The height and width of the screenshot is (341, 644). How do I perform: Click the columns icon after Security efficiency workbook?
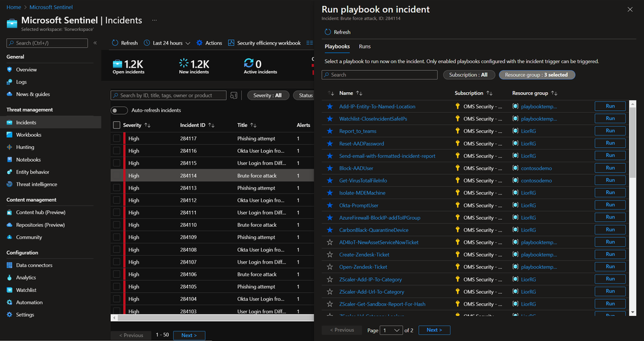tap(309, 43)
